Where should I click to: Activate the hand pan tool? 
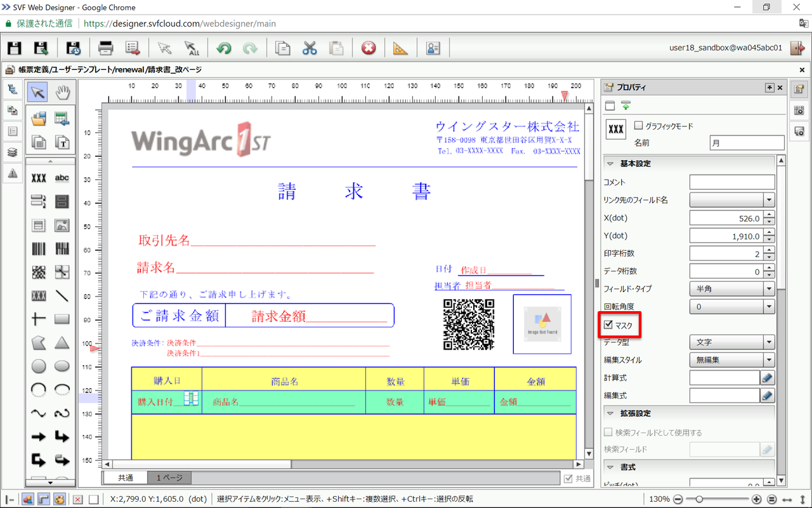[x=62, y=91]
